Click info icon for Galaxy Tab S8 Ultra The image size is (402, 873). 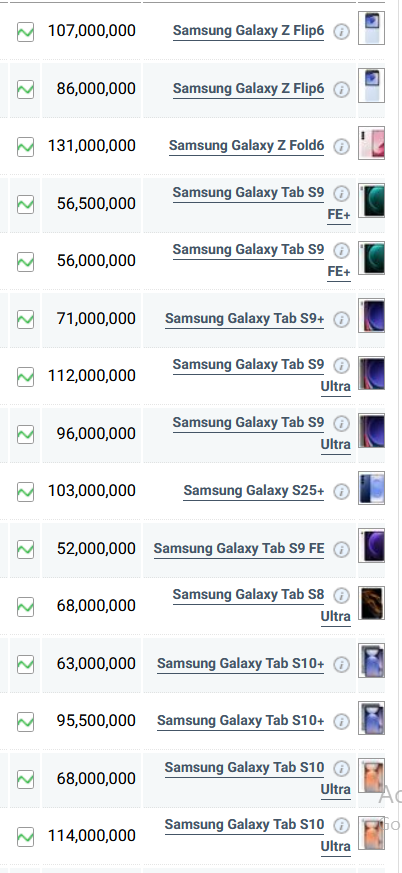341,596
